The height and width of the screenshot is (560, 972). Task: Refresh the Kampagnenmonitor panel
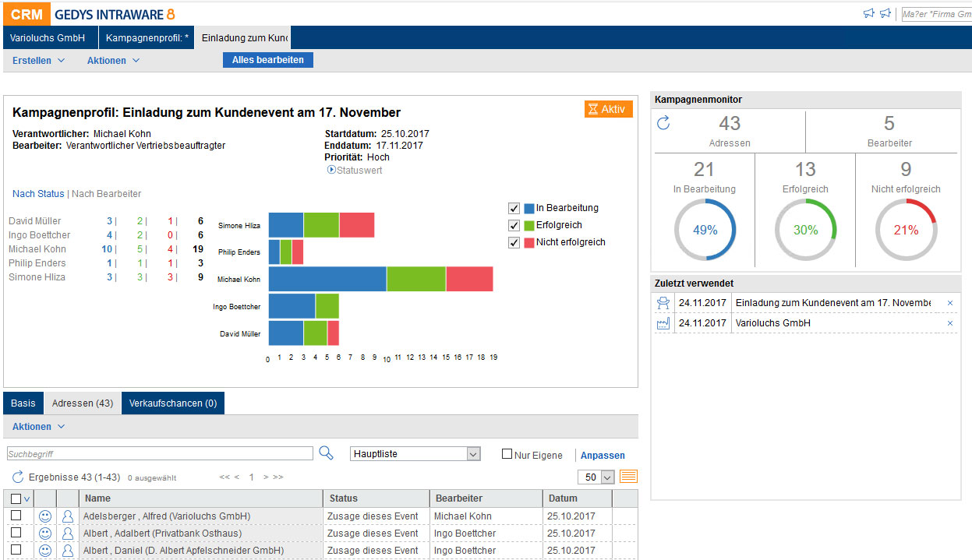coord(663,123)
